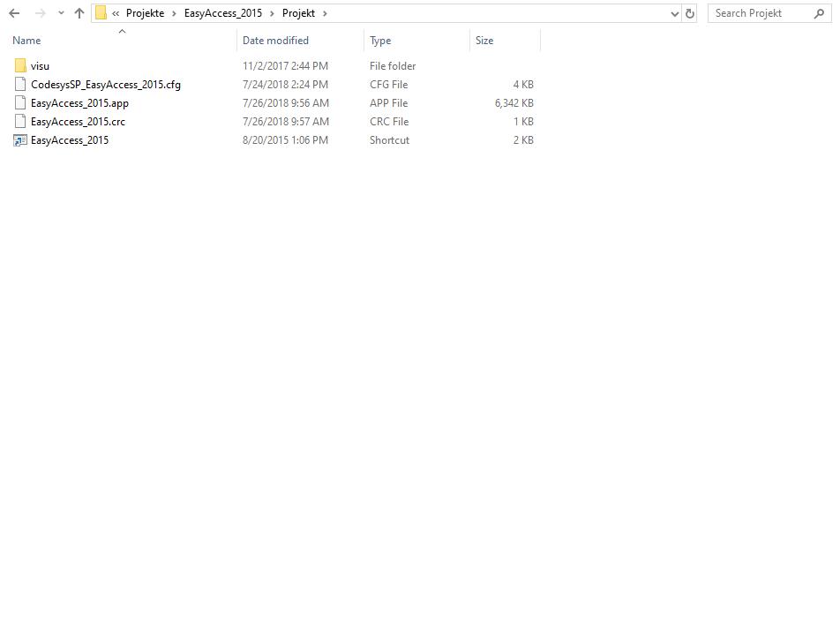The width and height of the screenshot is (840, 624).
Task: Click the CodesysSP_EasyAccess_2015.cfg file icon
Action: coord(19,84)
